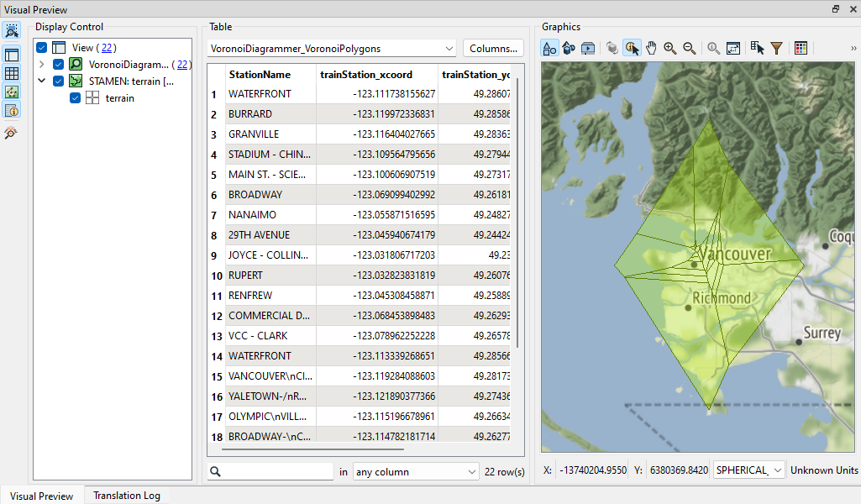Toggle the Display Control panel icon in sidebar

click(12, 55)
